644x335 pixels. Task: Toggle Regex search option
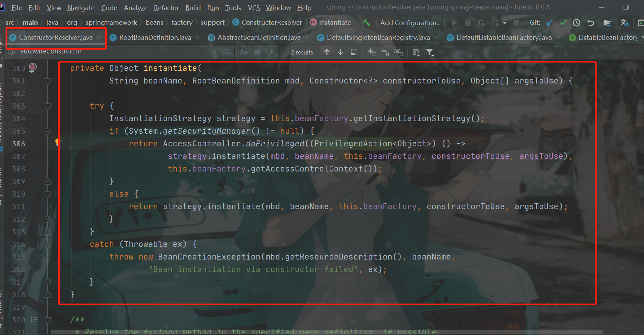tap(271, 52)
